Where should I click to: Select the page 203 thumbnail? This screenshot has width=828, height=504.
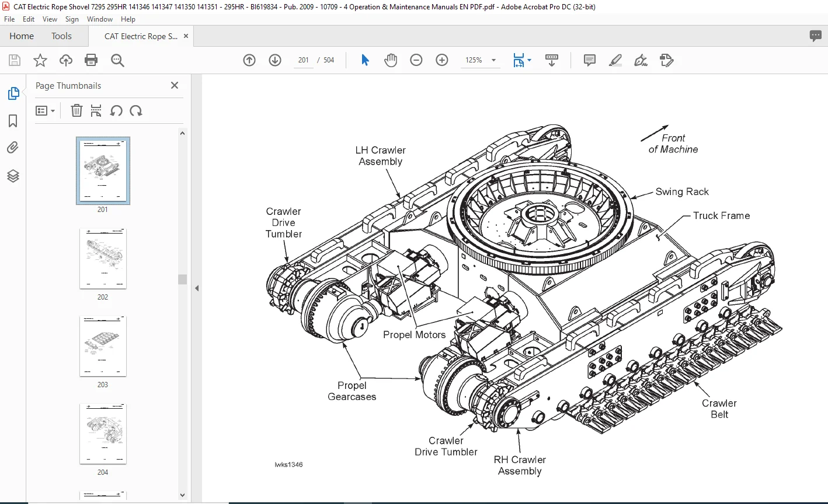pyautogui.click(x=103, y=346)
